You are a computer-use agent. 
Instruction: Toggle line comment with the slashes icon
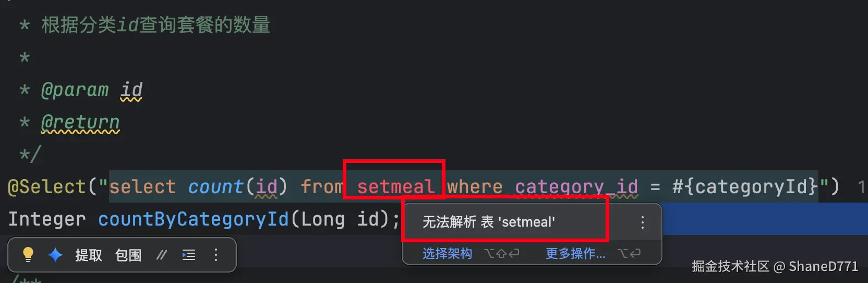click(x=162, y=255)
